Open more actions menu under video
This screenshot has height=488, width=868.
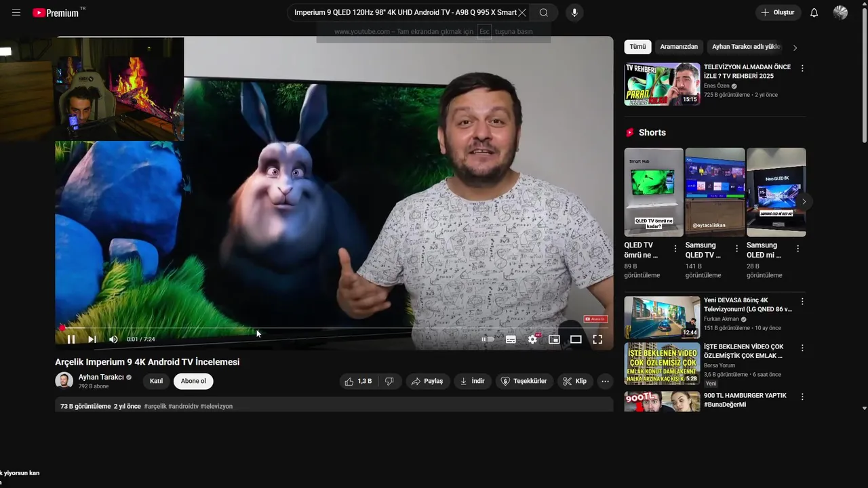pos(606,381)
